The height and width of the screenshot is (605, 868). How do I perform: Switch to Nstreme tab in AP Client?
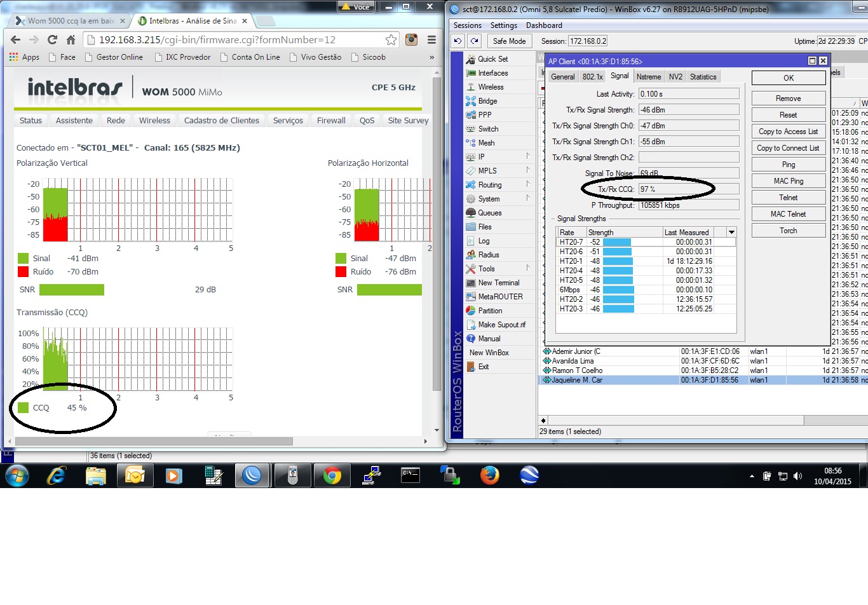click(649, 77)
